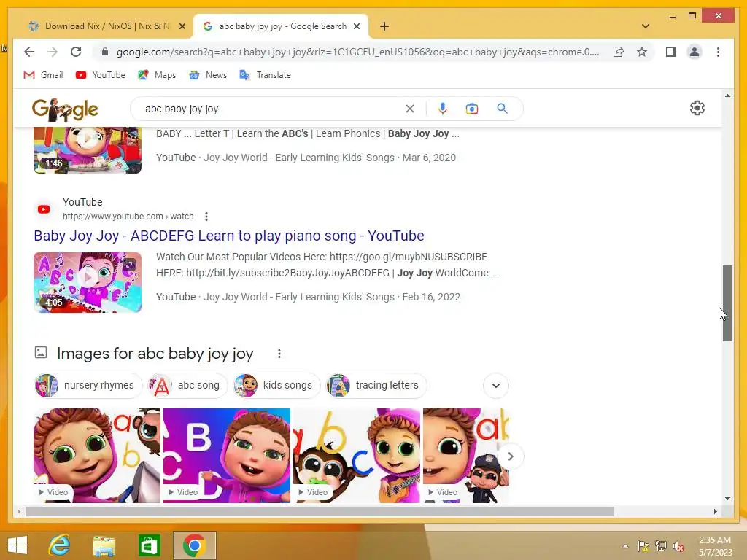This screenshot has height=560, width=747.
Task: Open Chrome's three-dot menu
Action: click(x=718, y=52)
